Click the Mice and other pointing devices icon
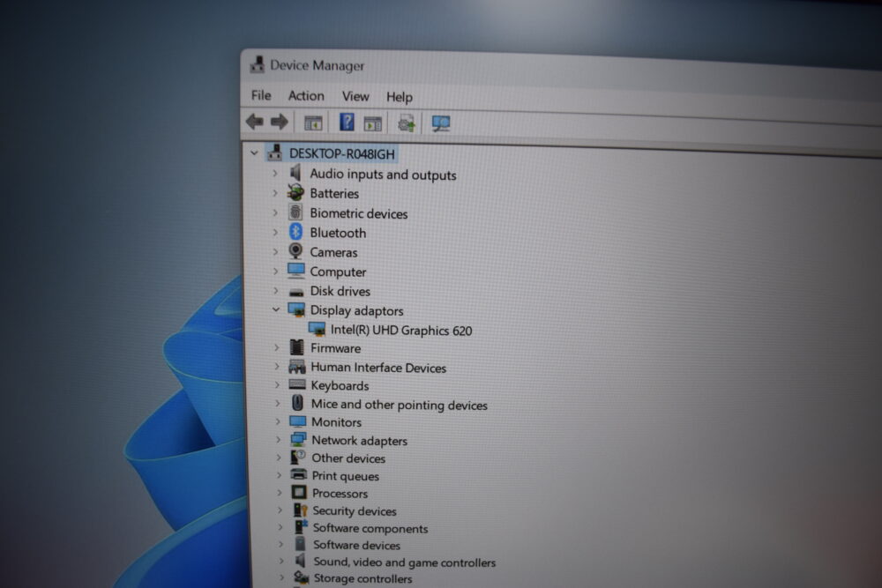The width and height of the screenshot is (882, 588). (x=297, y=403)
